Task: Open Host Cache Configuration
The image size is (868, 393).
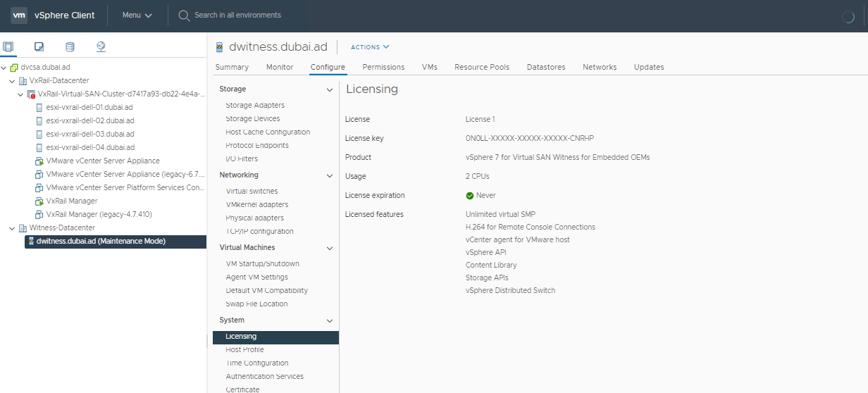Action: [268, 132]
